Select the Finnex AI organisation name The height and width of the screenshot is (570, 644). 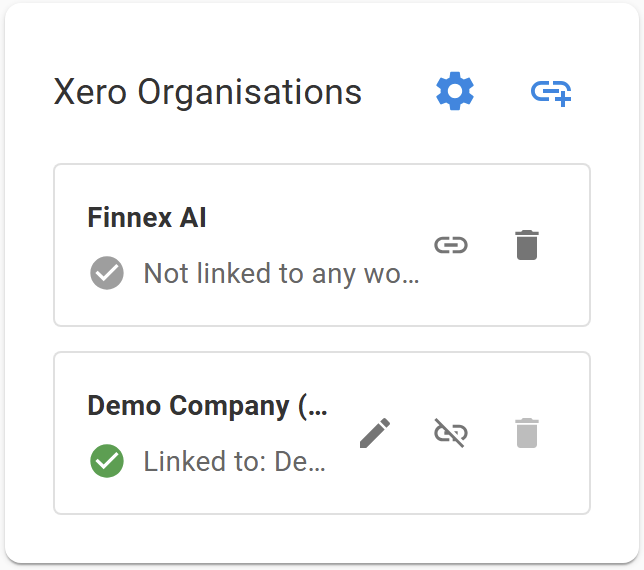coord(147,217)
